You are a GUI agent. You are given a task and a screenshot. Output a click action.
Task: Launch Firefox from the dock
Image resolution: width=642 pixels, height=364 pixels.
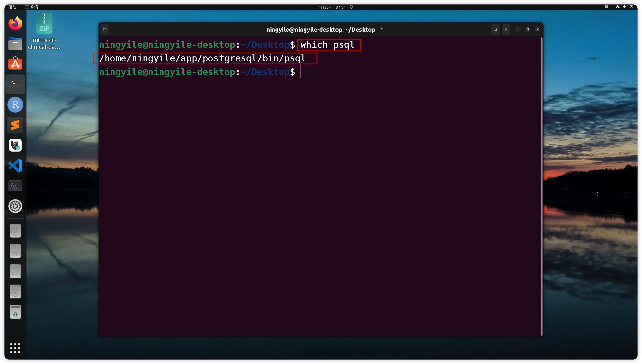[x=15, y=24]
